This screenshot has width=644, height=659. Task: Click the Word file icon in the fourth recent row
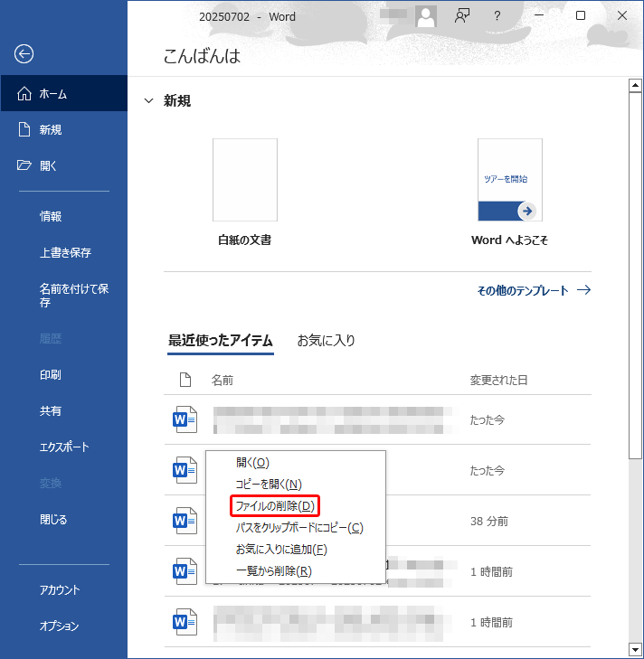(x=185, y=571)
